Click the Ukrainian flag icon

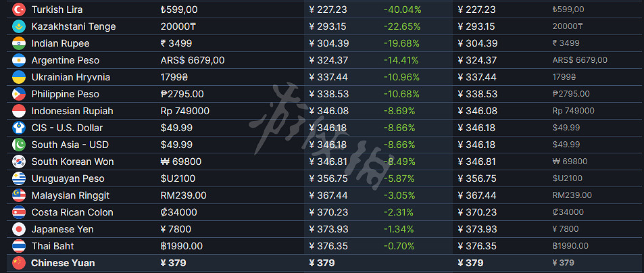coord(19,77)
